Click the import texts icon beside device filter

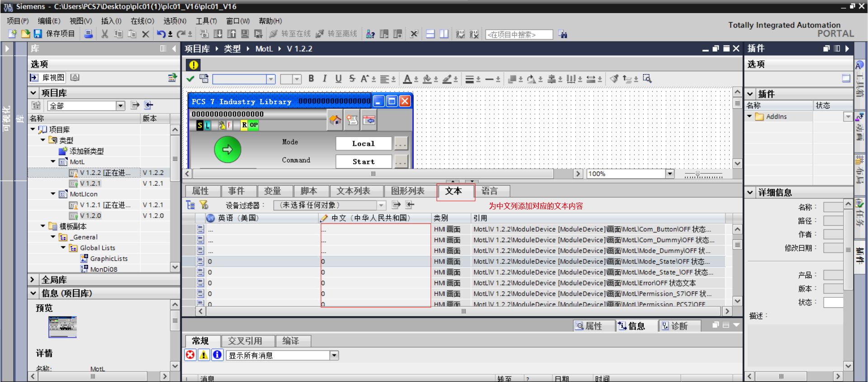[x=410, y=205]
